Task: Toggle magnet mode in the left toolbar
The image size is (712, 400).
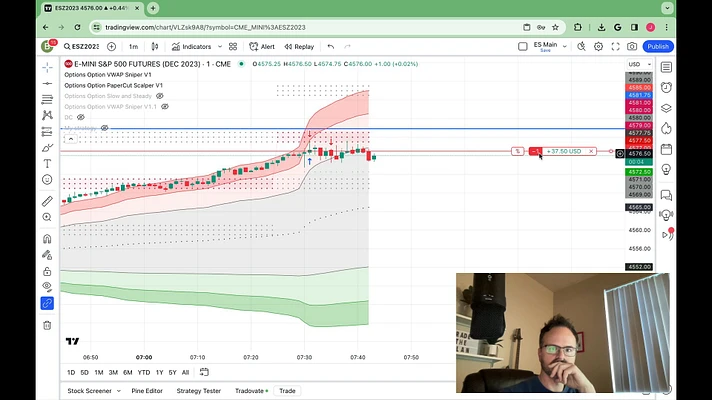Action: 47,239
